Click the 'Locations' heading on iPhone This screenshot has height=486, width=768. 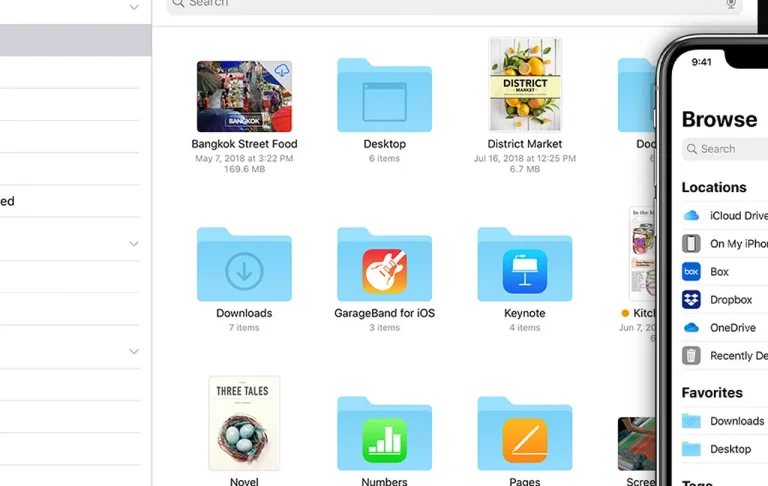pos(714,187)
